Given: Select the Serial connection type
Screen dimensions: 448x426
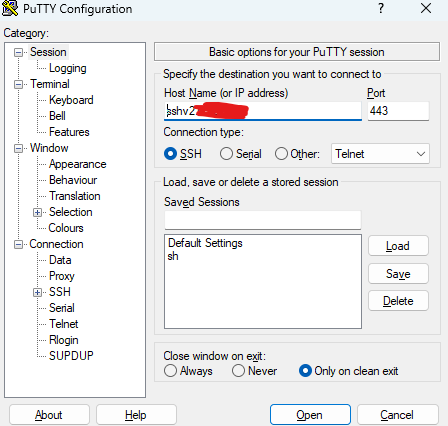Looking at the screenshot, I should tap(226, 154).
